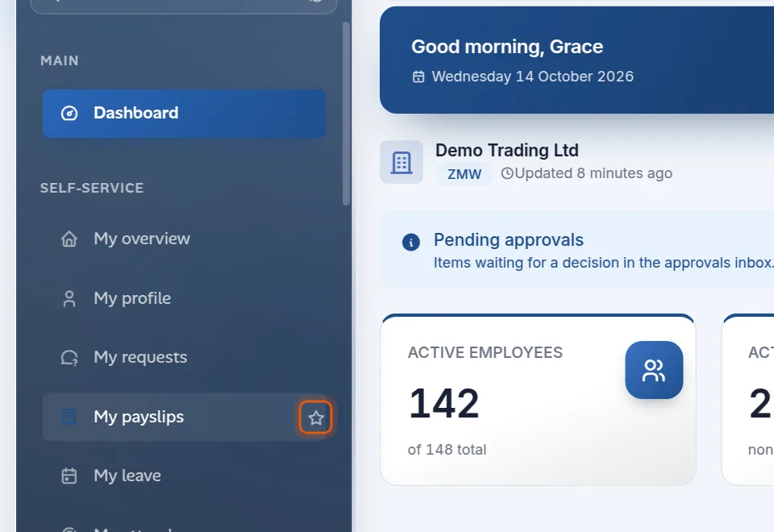The image size is (774, 532).
Task: Click the approvals inbox description text
Action: (x=604, y=263)
